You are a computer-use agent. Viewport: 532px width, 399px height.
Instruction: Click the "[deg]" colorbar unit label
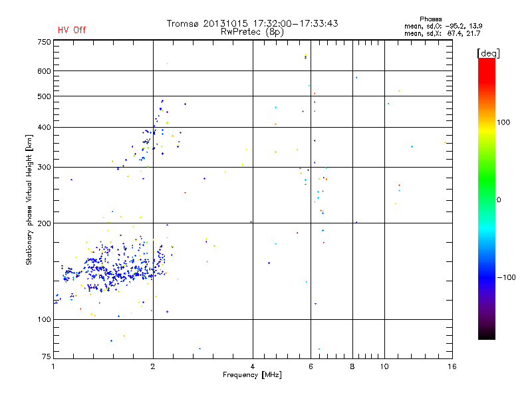(488, 53)
